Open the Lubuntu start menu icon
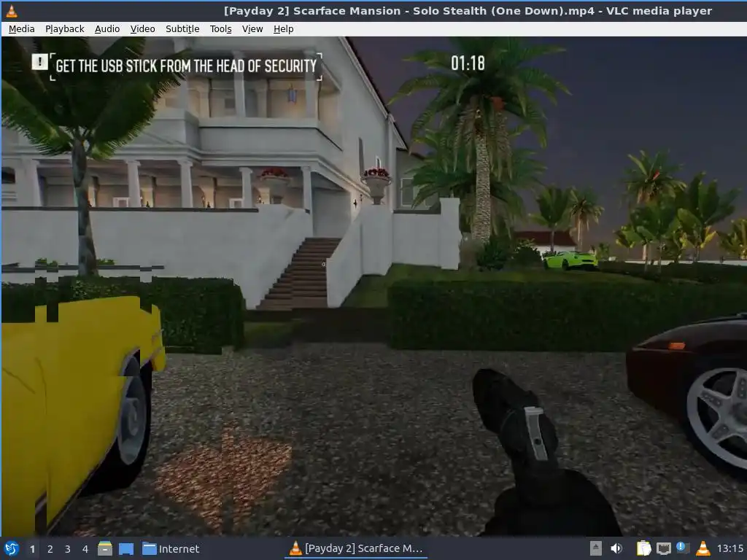This screenshot has width=747, height=560. coord(12,548)
